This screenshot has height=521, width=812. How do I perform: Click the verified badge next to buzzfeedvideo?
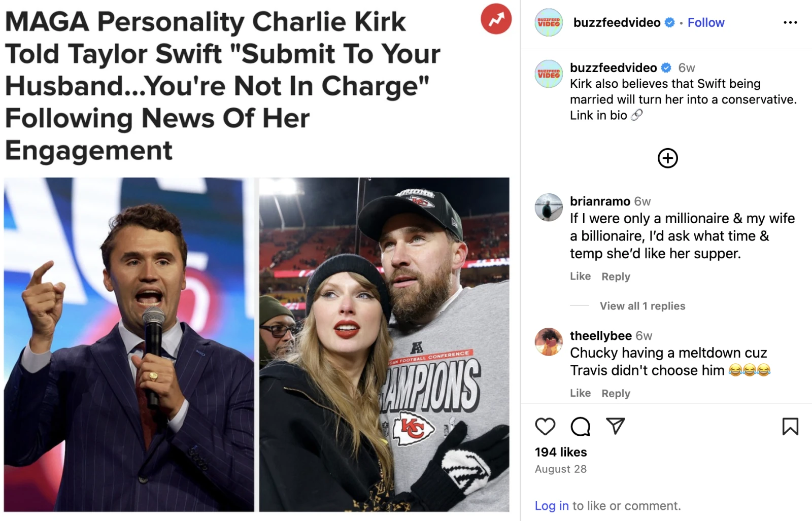coord(669,22)
